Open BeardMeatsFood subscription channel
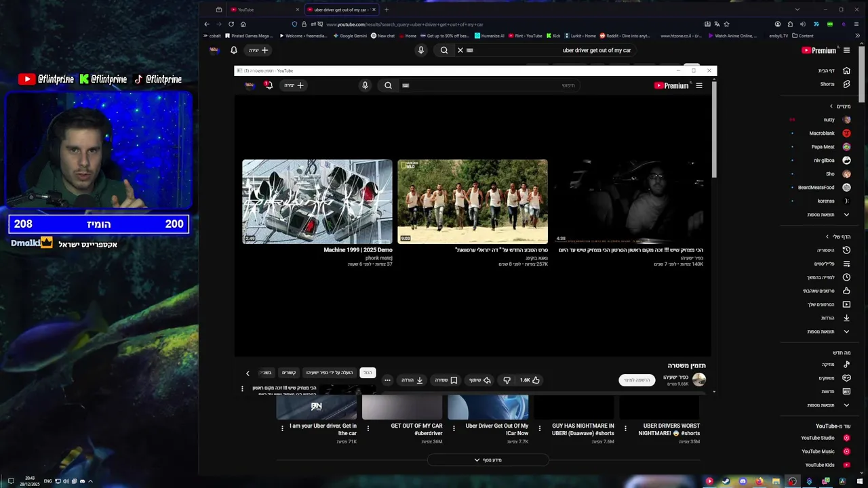 pos(824,187)
